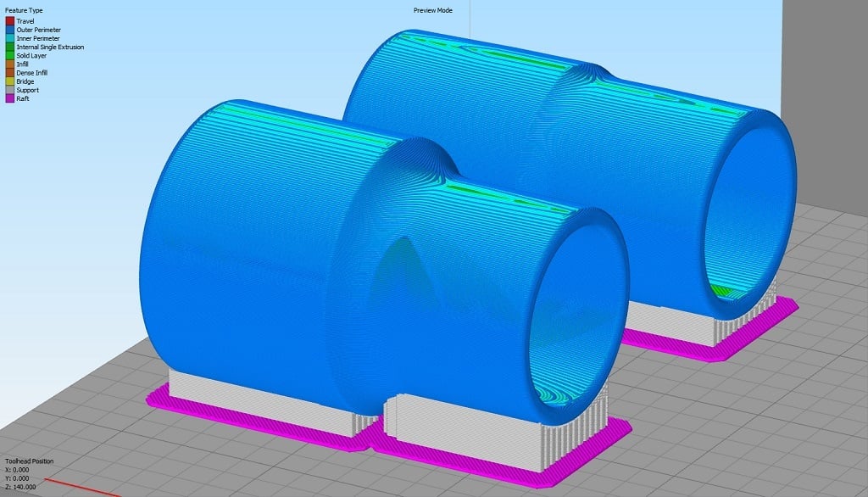This screenshot has width=868, height=497.
Task: Click the orange Infill color swatch
Action: [x=10, y=64]
